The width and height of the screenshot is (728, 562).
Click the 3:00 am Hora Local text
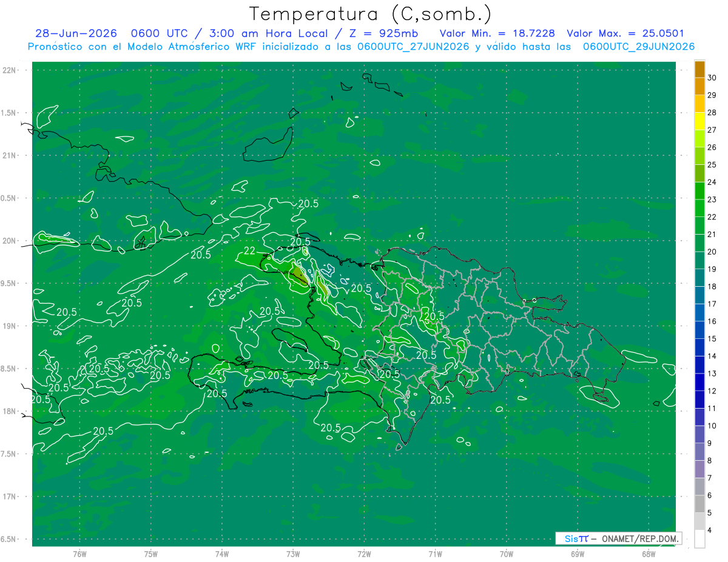pyautogui.click(x=268, y=34)
